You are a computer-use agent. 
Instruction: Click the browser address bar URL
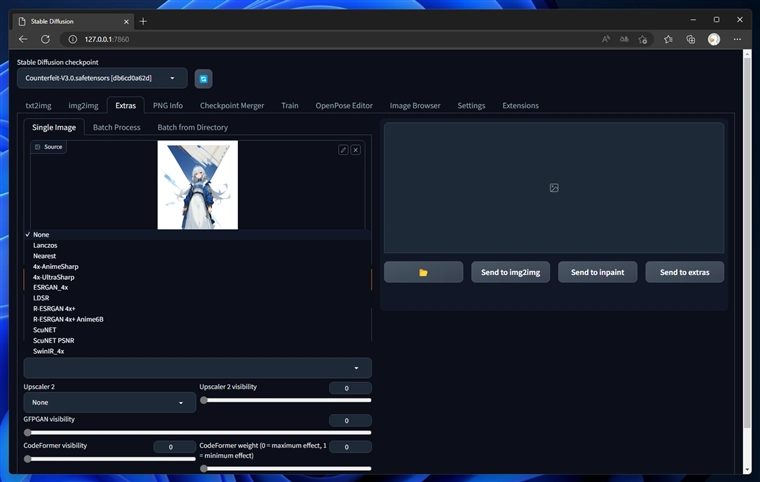107,39
